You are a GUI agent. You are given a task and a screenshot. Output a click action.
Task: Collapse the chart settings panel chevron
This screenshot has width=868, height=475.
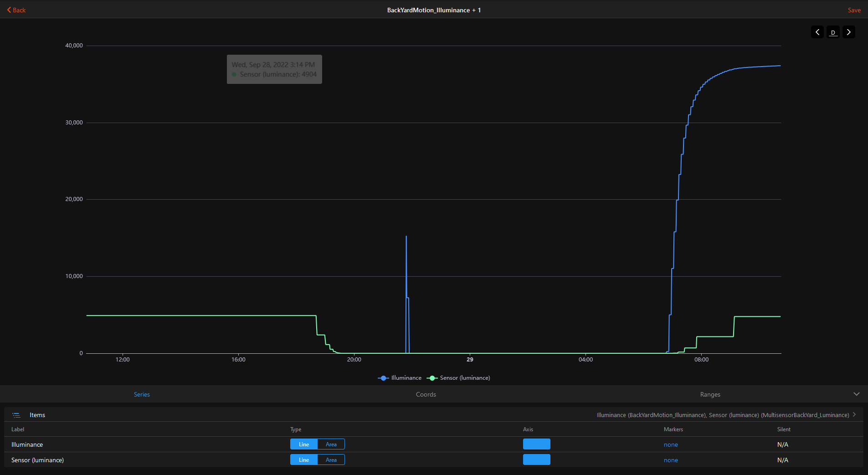point(856,394)
